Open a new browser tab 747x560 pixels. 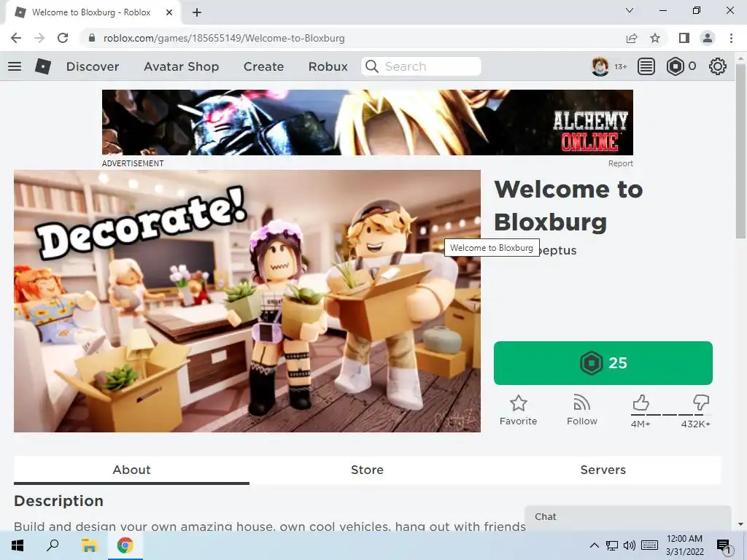(x=197, y=12)
